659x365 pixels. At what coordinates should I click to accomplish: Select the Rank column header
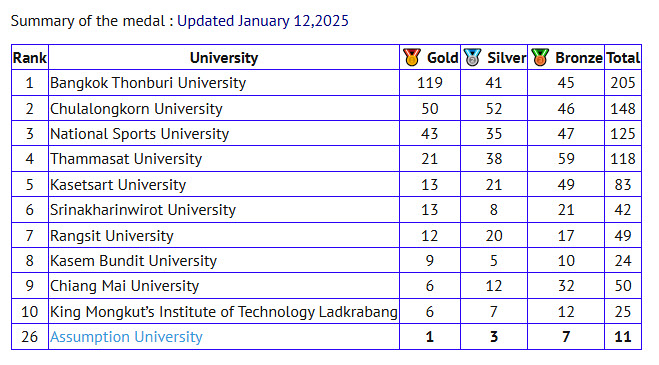point(30,58)
